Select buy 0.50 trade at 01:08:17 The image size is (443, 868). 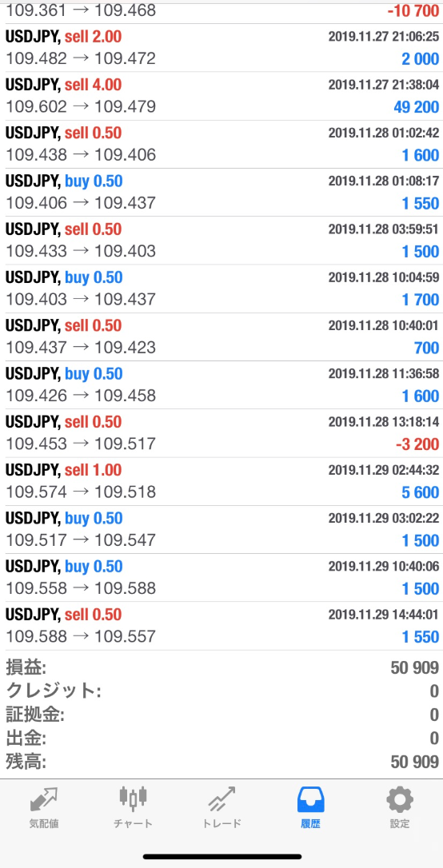click(221, 192)
